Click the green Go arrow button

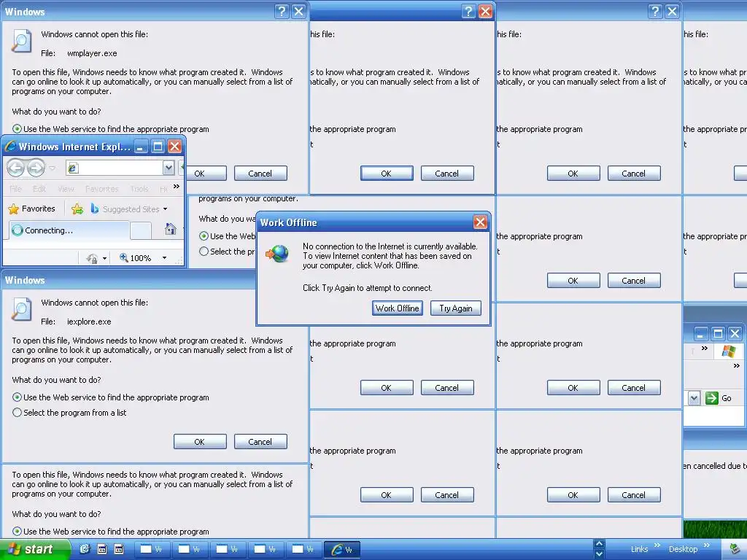(x=712, y=398)
